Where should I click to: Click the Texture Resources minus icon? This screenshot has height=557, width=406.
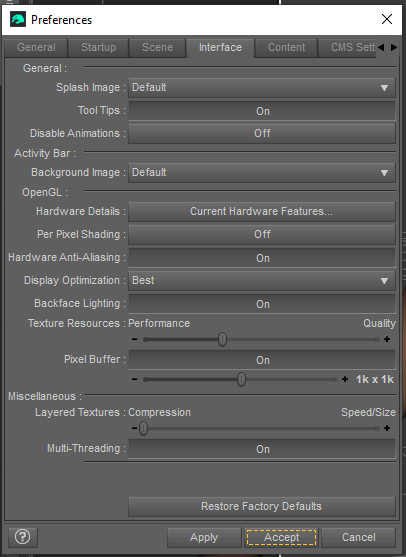point(134,339)
